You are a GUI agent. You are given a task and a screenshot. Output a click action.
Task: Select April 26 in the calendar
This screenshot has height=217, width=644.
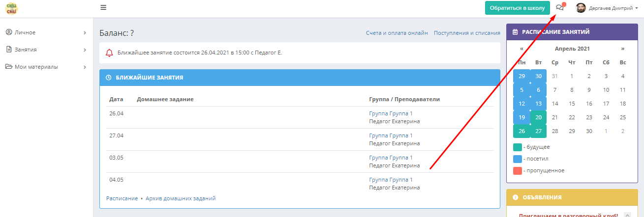tap(521, 131)
